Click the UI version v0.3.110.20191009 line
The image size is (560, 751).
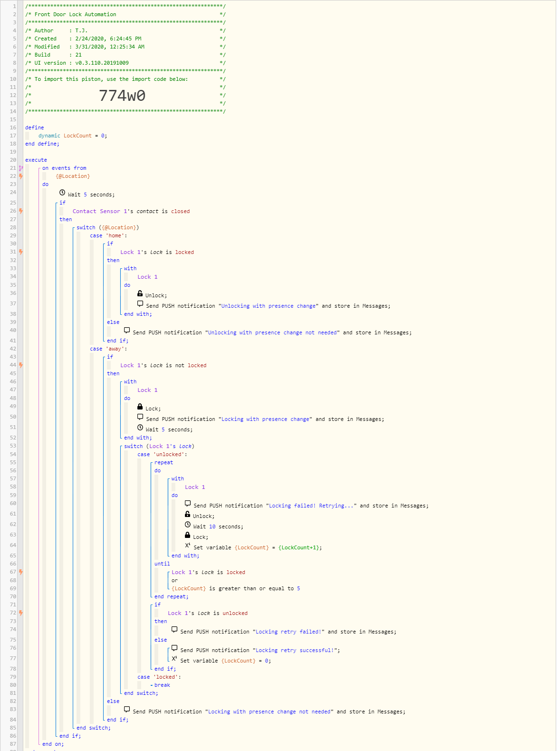[x=126, y=63]
